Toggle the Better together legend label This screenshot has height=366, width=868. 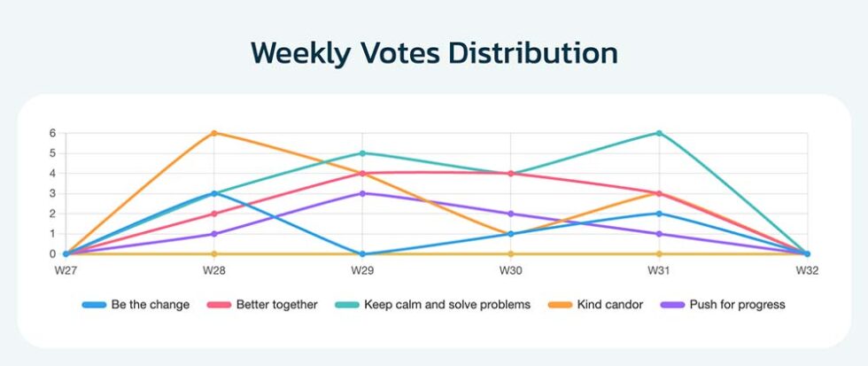point(276,305)
